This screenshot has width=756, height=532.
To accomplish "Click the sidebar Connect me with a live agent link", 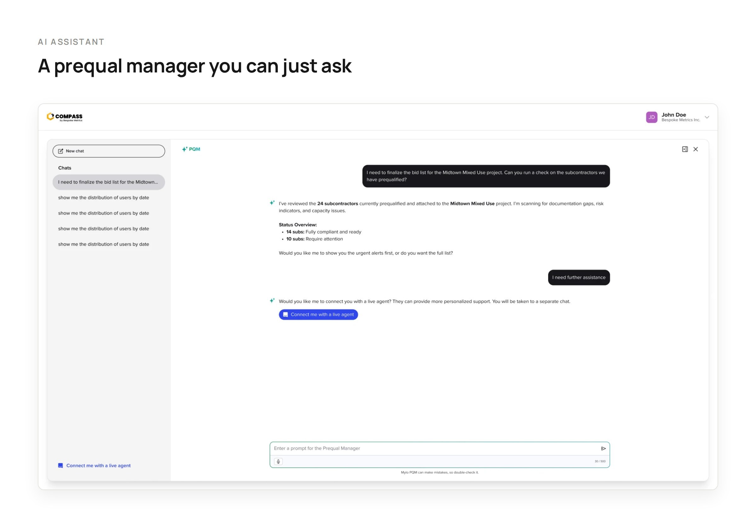I will pyautogui.click(x=94, y=465).
